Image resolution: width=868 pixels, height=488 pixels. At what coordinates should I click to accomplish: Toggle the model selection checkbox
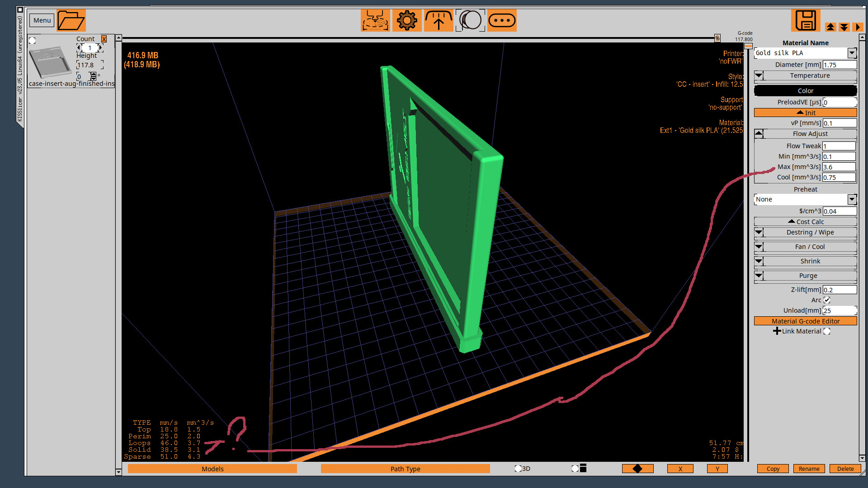(32, 41)
